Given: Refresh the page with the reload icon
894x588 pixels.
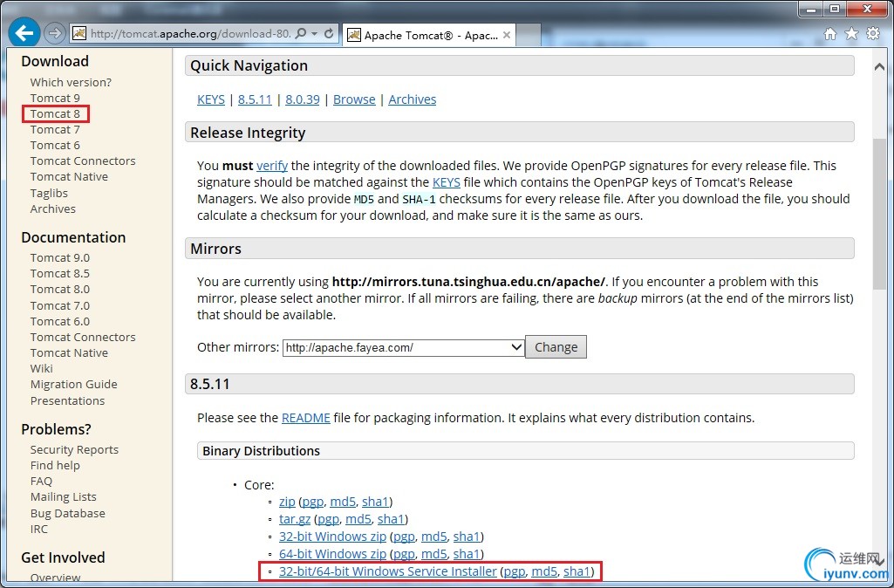Looking at the screenshot, I should click(x=329, y=34).
